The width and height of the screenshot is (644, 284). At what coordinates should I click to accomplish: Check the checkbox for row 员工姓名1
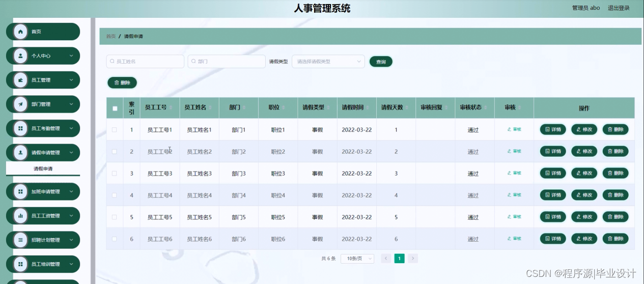(115, 130)
